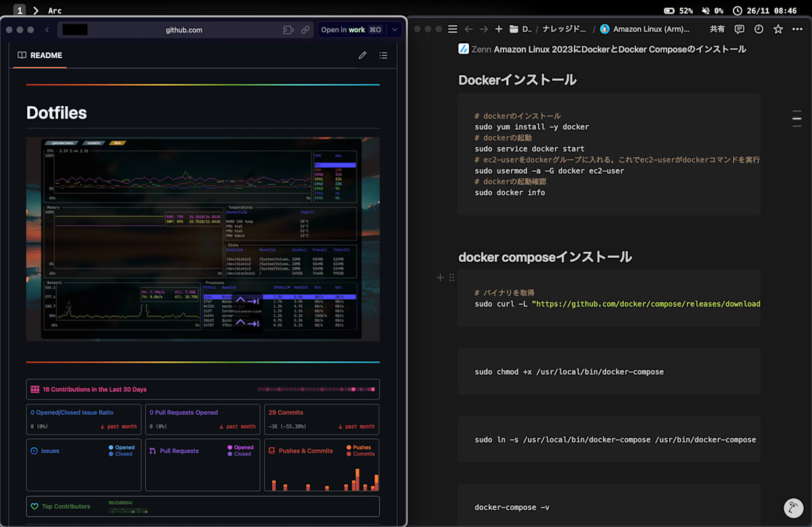Click the 16 Contributions in the Last 30 Days link
The image size is (812, 527).
94,389
